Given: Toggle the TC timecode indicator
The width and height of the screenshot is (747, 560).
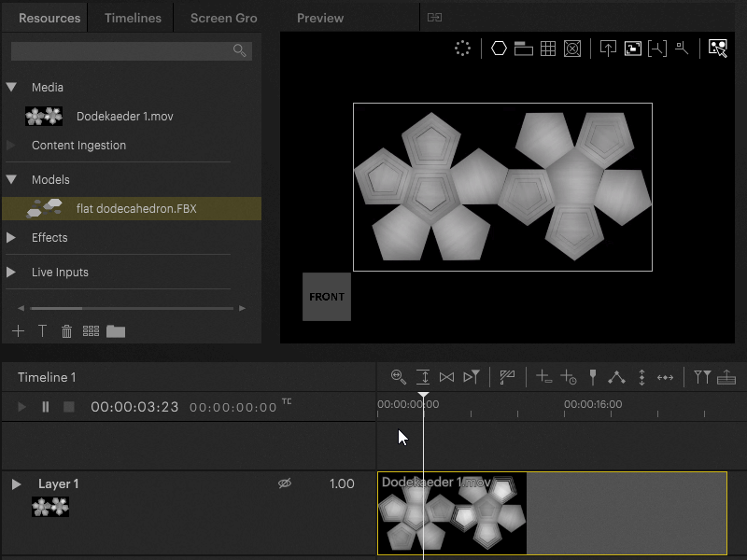Looking at the screenshot, I should (x=287, y=401).
